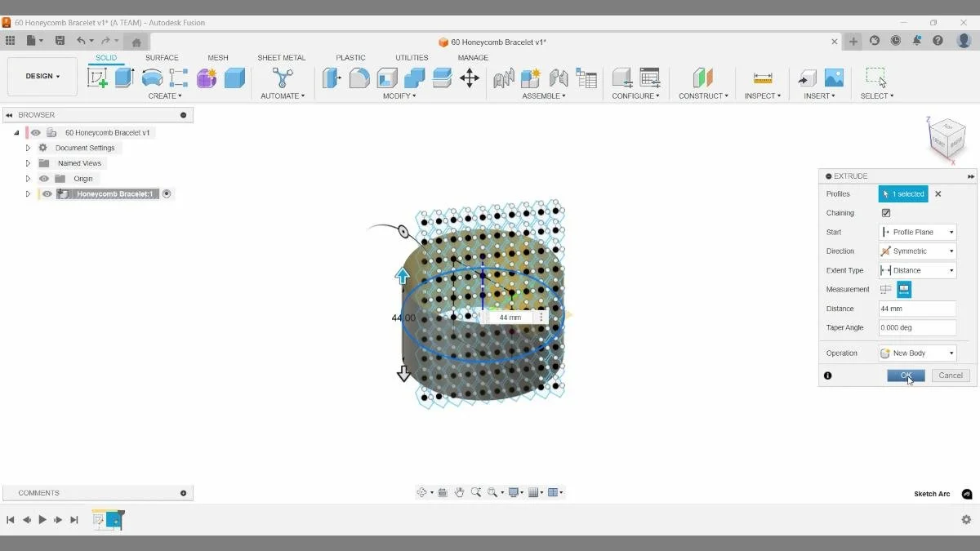The image size is (980, 551).
Task: Open the Press Pull modify tool
Action: pyautogui.click(x=332, y=78)
